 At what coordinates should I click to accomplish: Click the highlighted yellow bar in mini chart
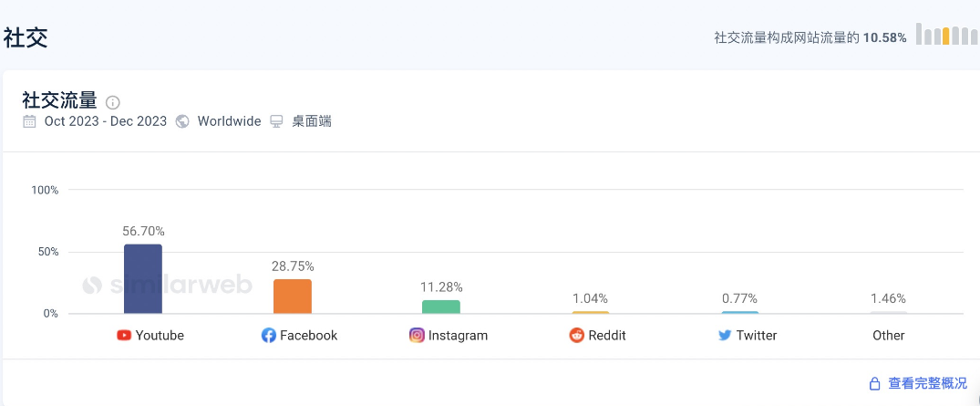[945, 36]
